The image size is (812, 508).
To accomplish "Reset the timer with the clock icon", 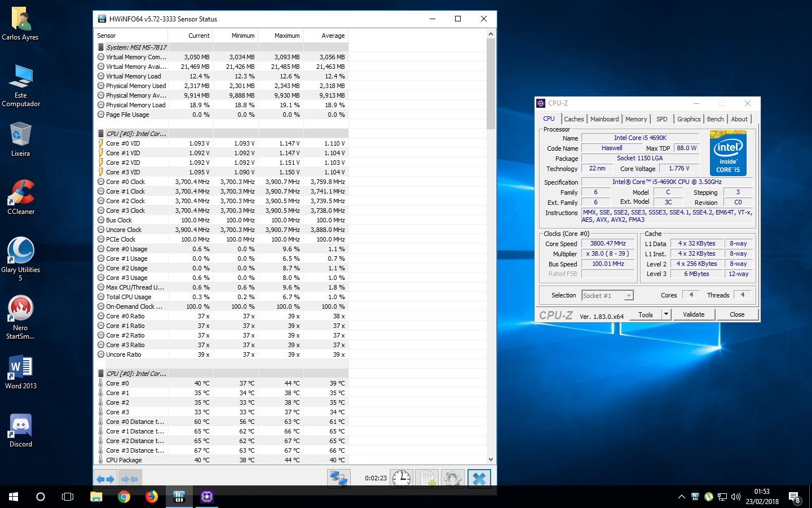I will pos(401,479).
